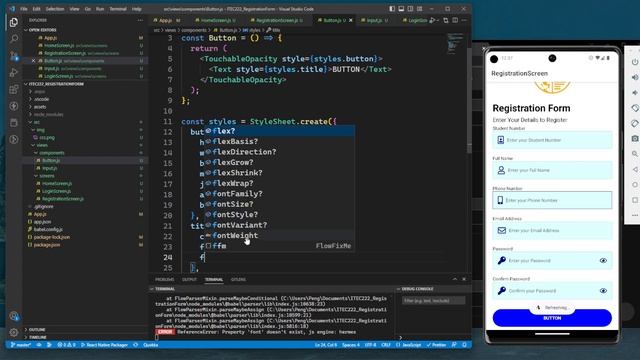Open the notifications bell in status bar
640x360 pixels.
point(464,345)
